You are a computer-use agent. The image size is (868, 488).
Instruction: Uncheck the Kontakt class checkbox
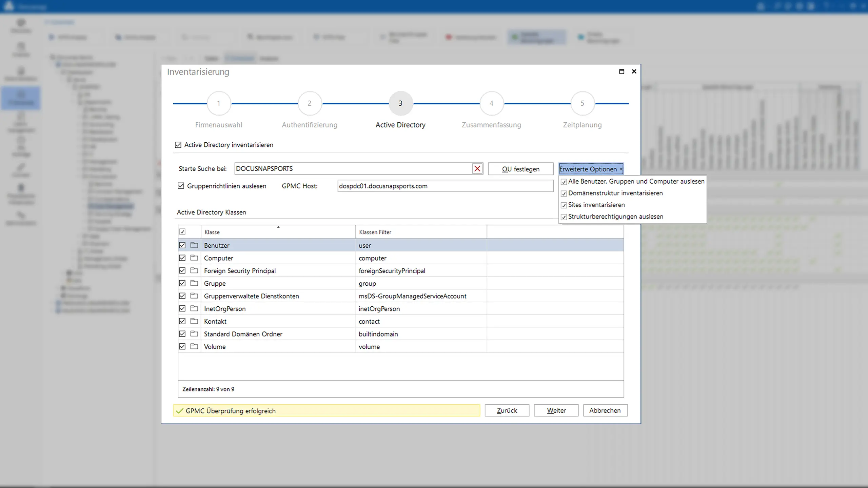[182, 321]
